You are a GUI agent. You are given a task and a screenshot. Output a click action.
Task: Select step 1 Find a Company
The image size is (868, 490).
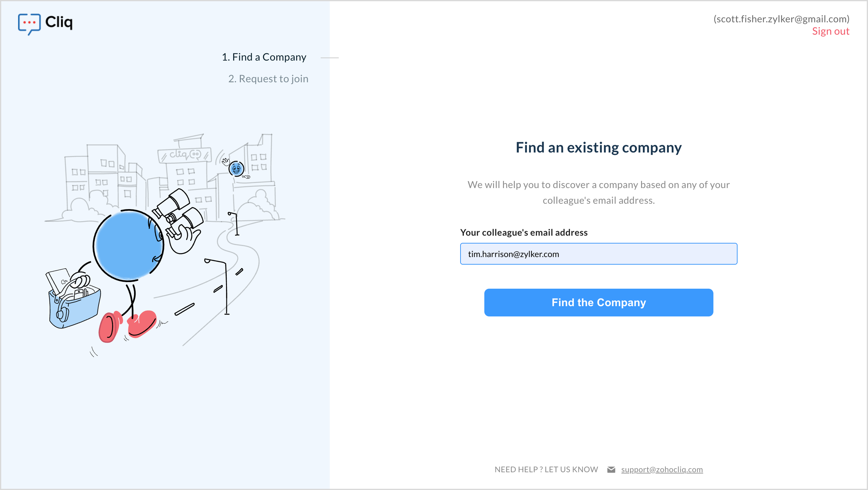coord(264,57)
